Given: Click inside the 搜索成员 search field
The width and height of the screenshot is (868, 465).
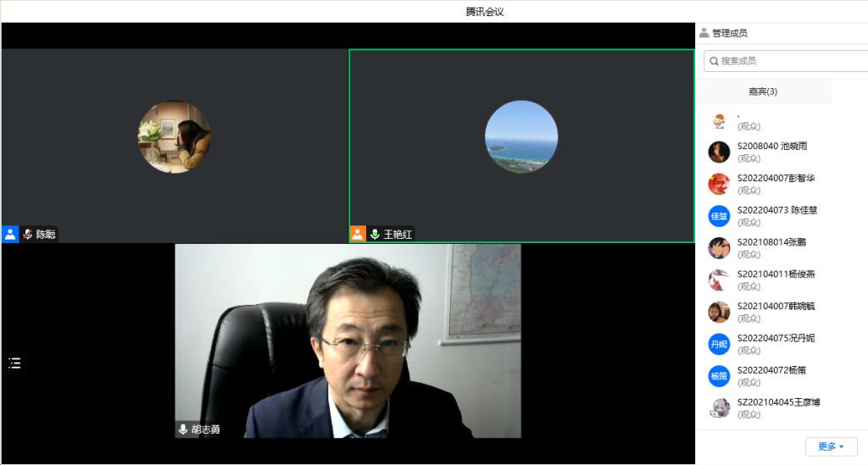Looking at the screenshot, I should click(788, 61).
